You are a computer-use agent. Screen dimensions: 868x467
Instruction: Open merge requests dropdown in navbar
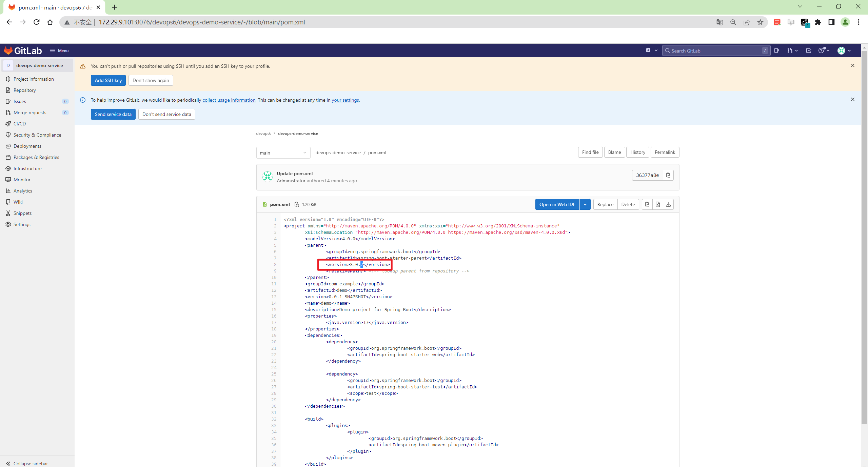[x=792, y=50]
